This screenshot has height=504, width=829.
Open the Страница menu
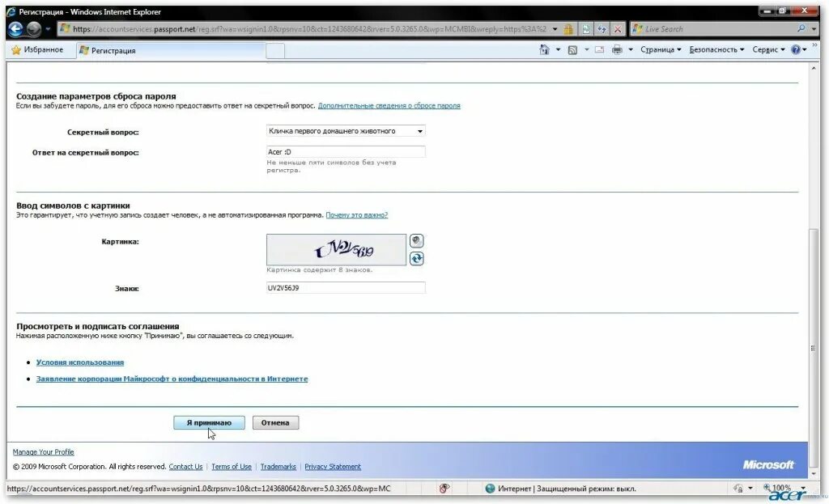661,49
